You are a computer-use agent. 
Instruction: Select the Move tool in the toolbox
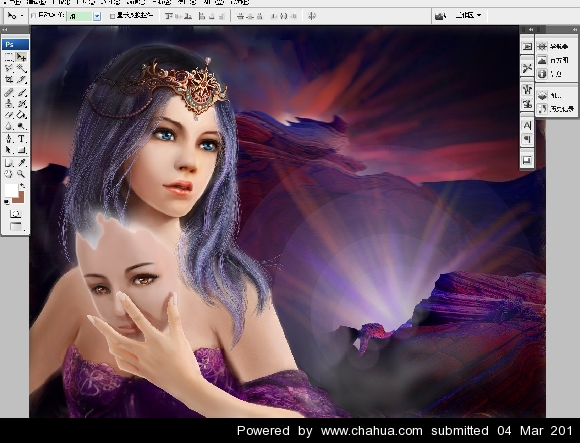pos(21,57)
